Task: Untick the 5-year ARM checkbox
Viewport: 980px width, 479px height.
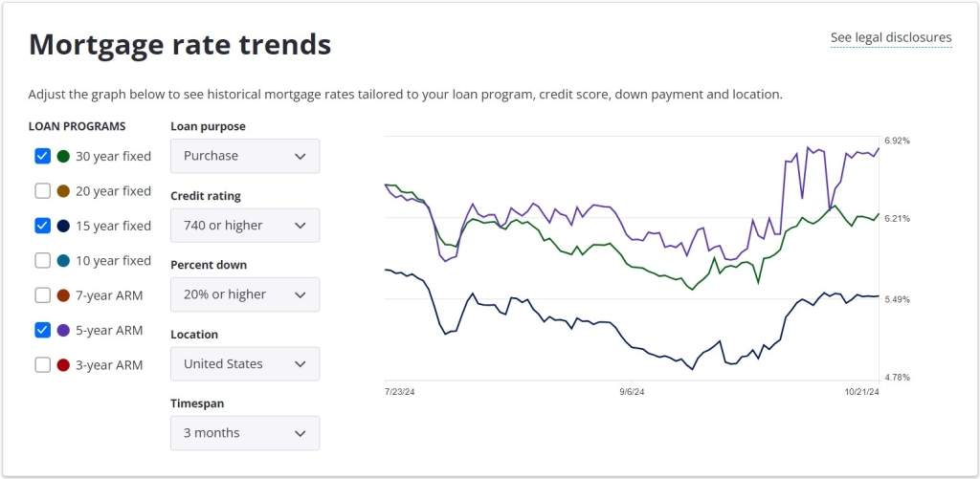Action: [42, 330]
